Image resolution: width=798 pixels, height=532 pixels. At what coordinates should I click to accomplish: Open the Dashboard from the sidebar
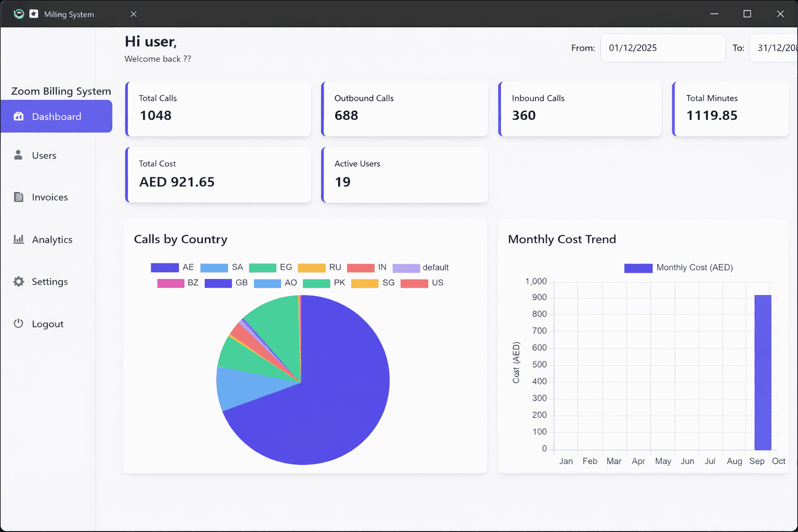[57, 116]
